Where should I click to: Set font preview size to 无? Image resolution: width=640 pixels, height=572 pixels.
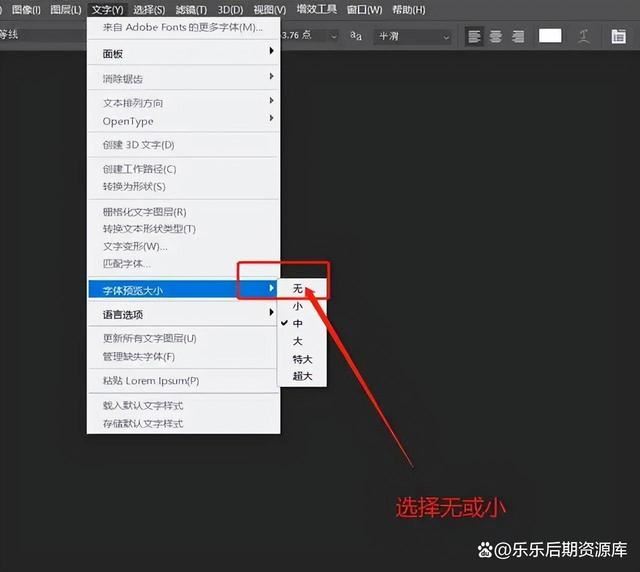pyautogui.click(x=302, y=289)
